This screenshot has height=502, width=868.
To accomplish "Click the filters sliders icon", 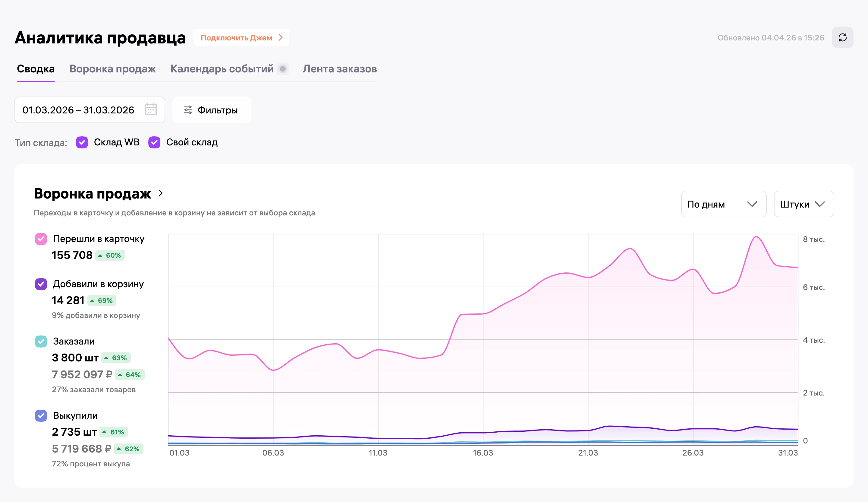I will [x=188, y=110].
